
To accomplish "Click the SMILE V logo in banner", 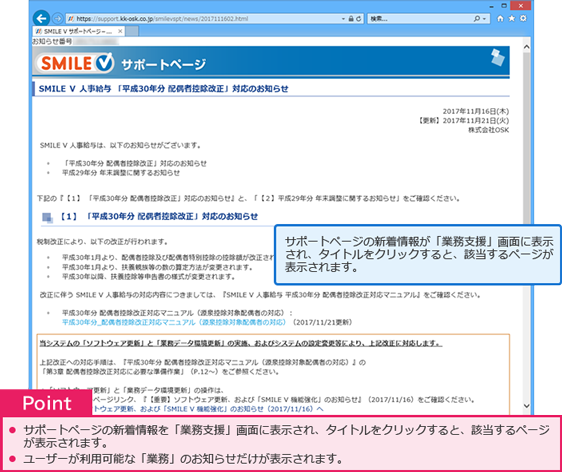I will click(75, 63).
